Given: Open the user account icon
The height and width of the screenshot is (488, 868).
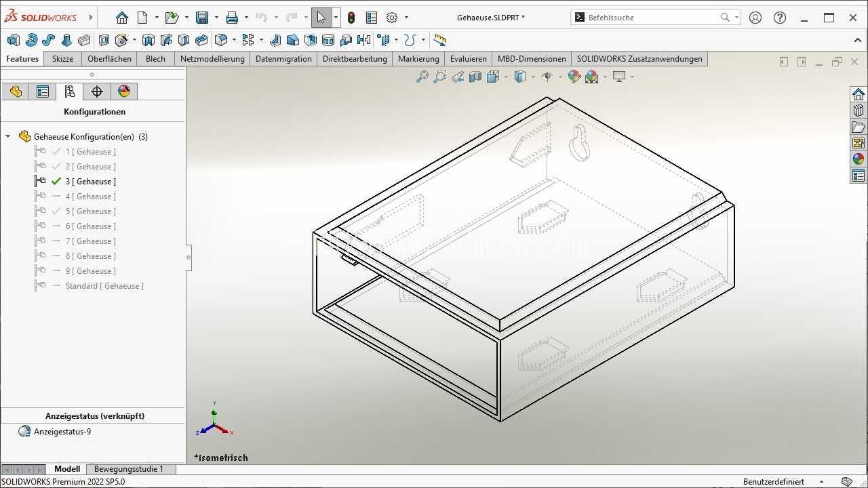Looking at the screenshot, I should [x=755, y=18].
